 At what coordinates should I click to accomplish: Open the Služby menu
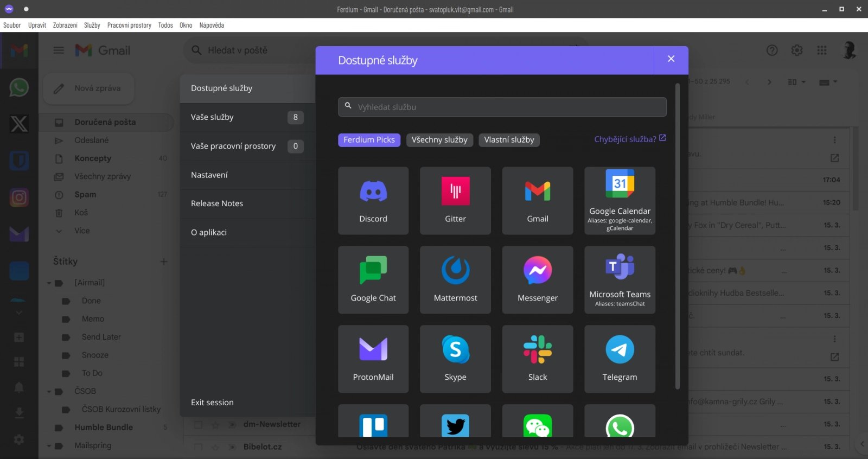click(92, 25)
